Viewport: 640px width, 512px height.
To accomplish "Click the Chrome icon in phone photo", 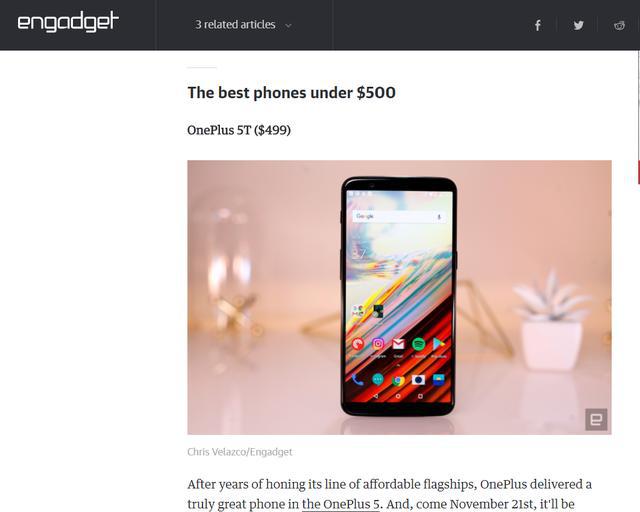I will click(x=398, y=381).
